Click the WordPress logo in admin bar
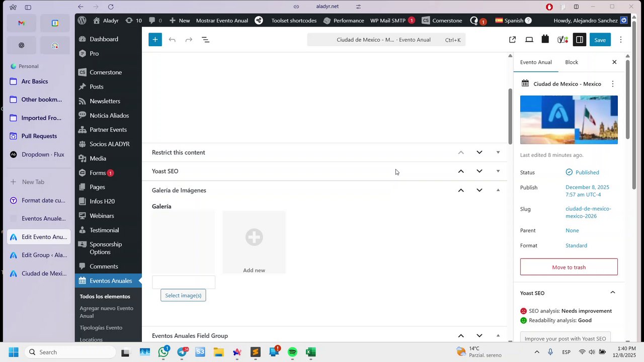This screenshot has width=644, height=362. coord(82,21)
